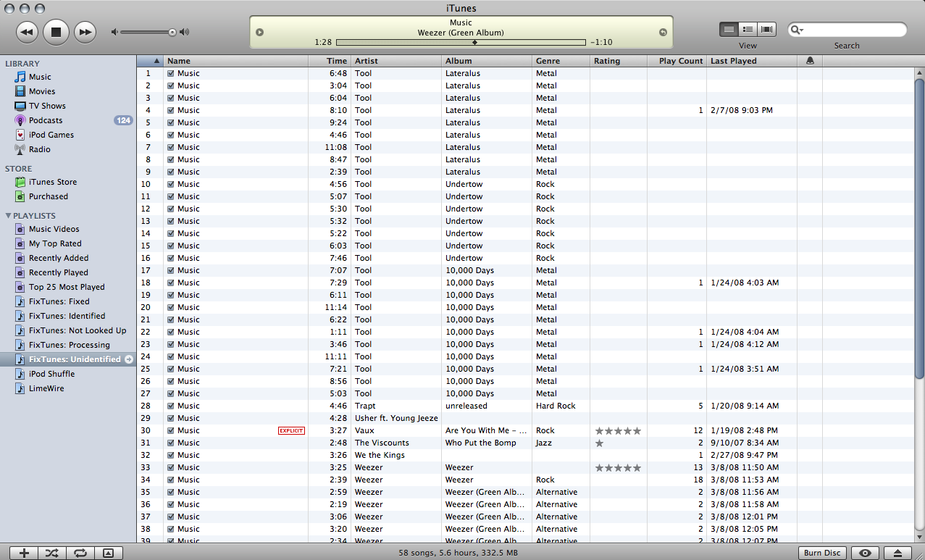Uncheck track 10 checkbox
Screen dimensions: 925x560
coord(171,184)
